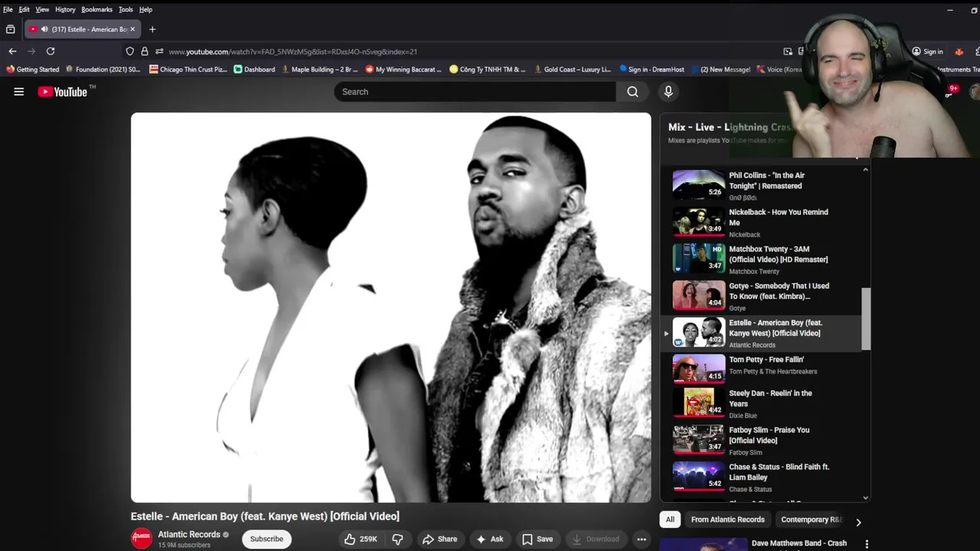Open the Help menu
The image size is (980, 551).
tap(145, 9)
